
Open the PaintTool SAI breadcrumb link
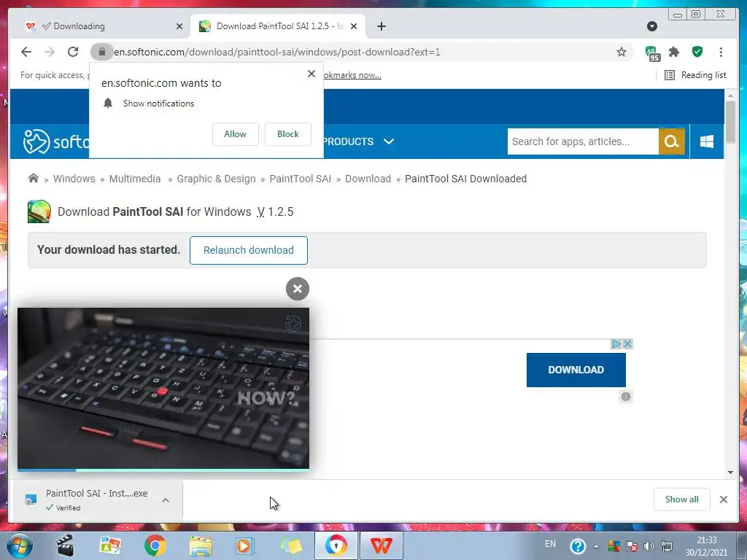click(x=300, y=179)
